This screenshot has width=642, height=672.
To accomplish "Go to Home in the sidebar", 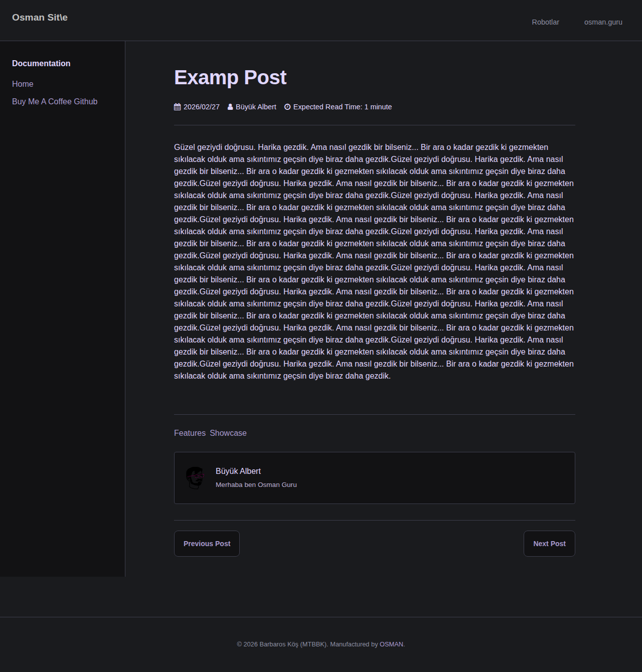I will point(23,84).
